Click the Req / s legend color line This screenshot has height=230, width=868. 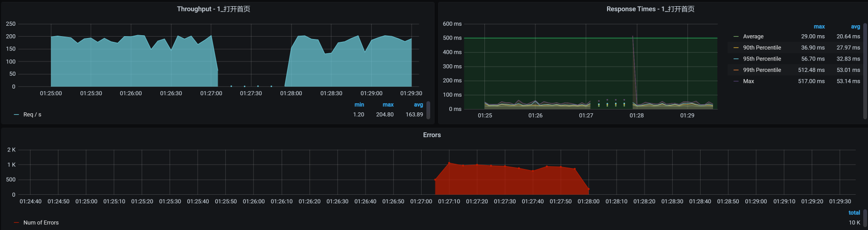(17, 115)
